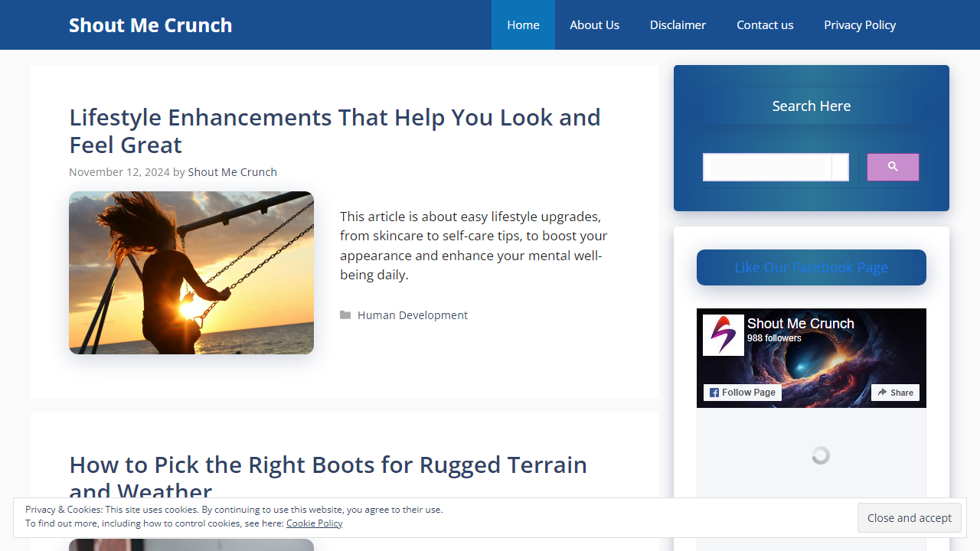Image resolution: width=980 pixels, height=551 pixels.
Task: Click Shout Me Crunch name in Facebook widget
Action: point(800,324)
